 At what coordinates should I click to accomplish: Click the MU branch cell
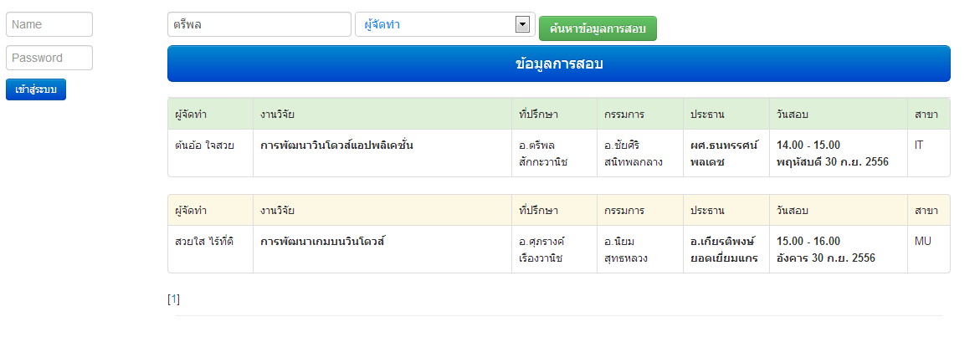[x=922, y=242]
